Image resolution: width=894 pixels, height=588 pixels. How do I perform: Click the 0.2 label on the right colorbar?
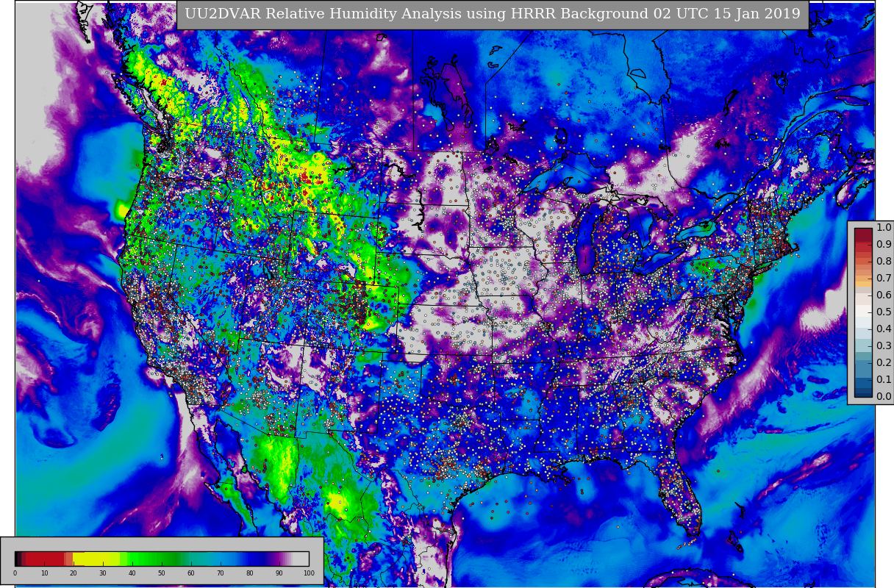click(884, 363)
